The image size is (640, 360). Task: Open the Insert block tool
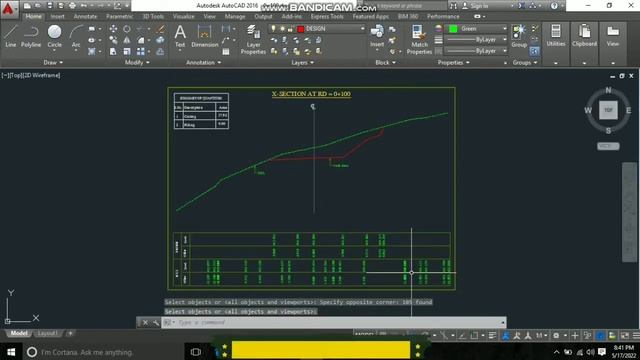click(x=377, y=36)
